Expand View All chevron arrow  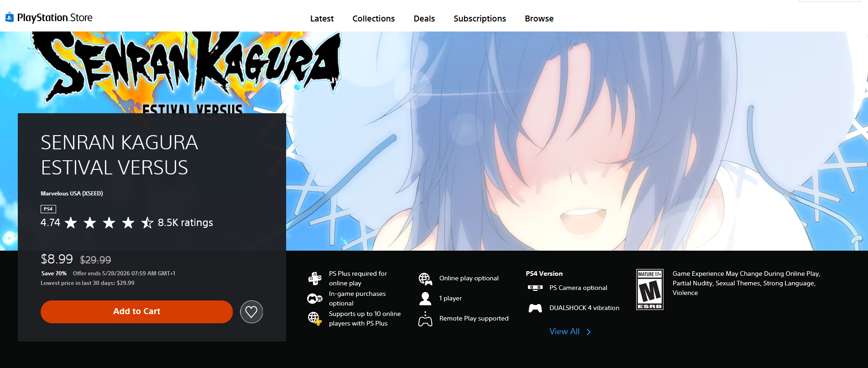coord(589,332)
